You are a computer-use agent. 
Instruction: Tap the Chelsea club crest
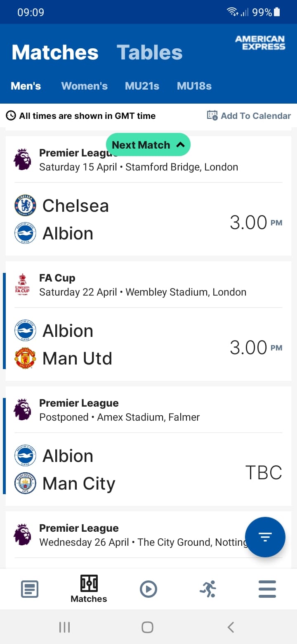pyautogui.click(x=25, y=206)
